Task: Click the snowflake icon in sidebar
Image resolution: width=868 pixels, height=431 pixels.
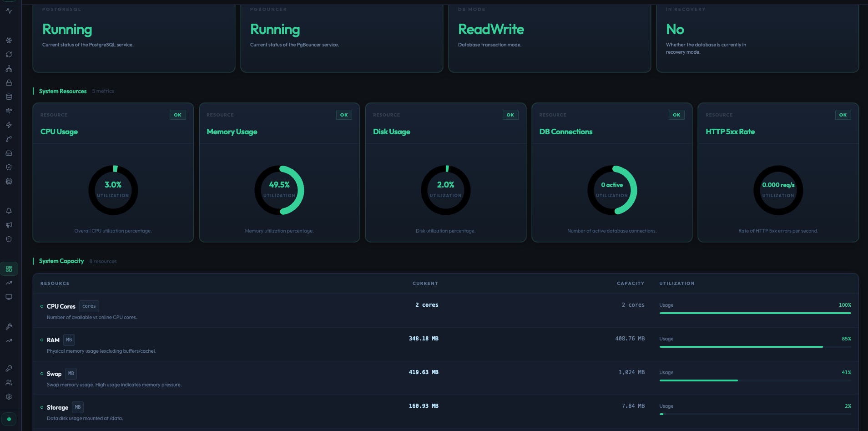Action: pos(9,40)
